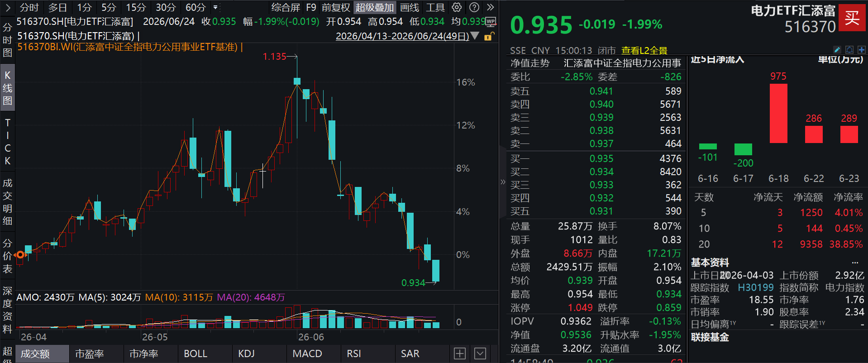Screen dimensions: 868x363
Task: Open 前复权 price adjustment menu
Action: (336, 8)
